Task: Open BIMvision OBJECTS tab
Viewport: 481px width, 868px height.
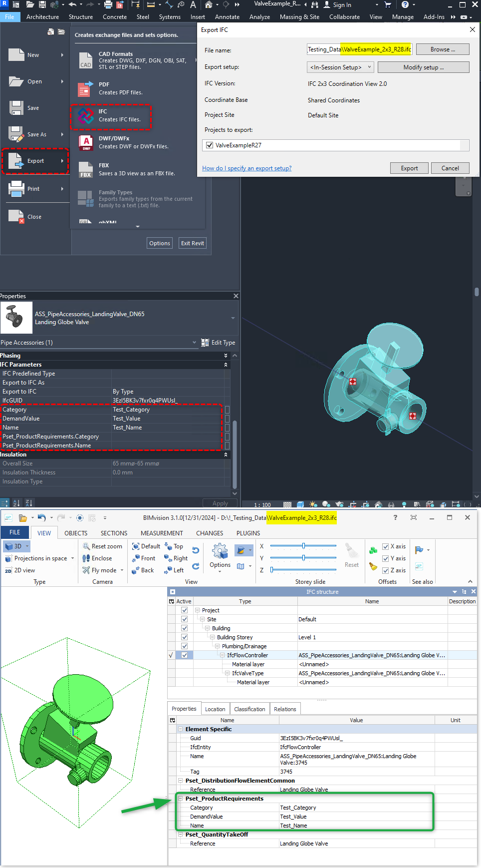Action: pos(76,533)
